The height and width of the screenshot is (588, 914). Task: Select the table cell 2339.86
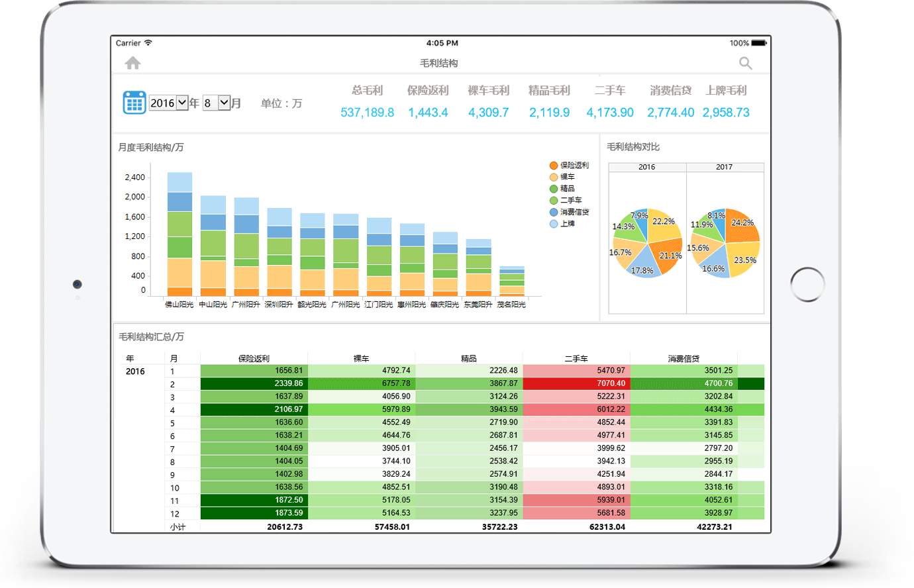pos(254,383)
